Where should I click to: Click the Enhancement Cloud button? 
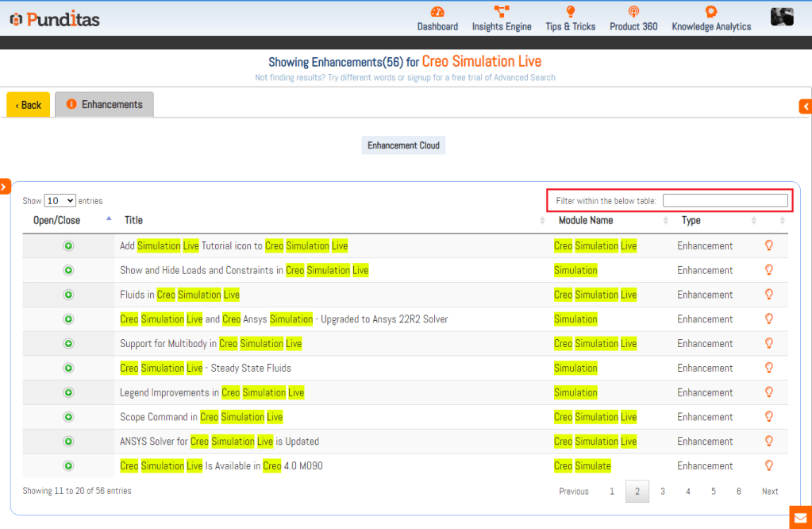pos(403,146)
